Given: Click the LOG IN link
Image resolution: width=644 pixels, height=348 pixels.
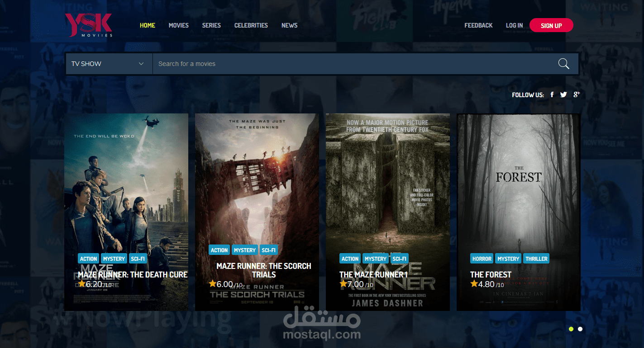Looking at the screenshot, I should click(514, 25).
